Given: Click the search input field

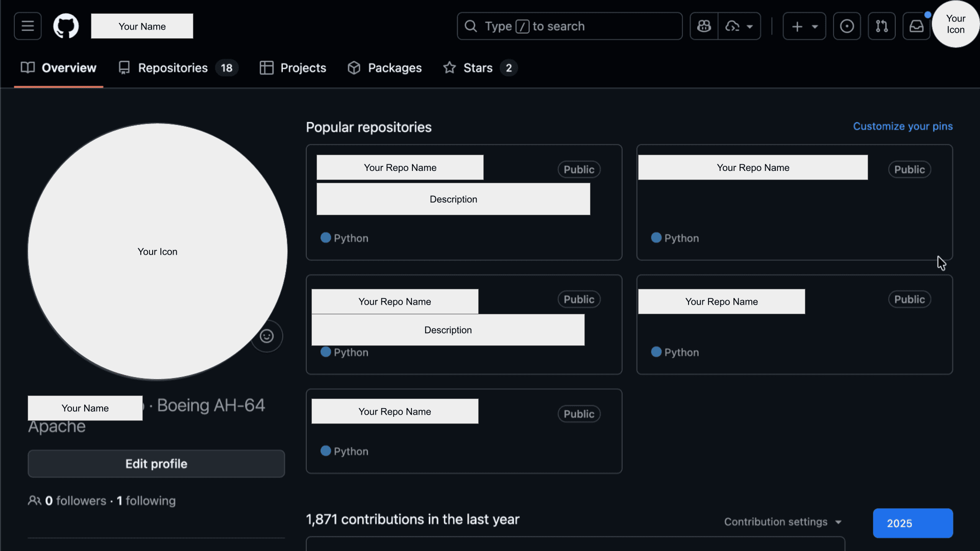Looking at the screenshot, I should coord(569,26).
